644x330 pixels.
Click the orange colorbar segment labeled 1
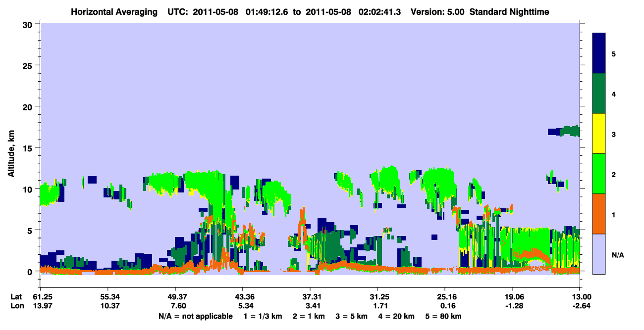click(599, 214)
